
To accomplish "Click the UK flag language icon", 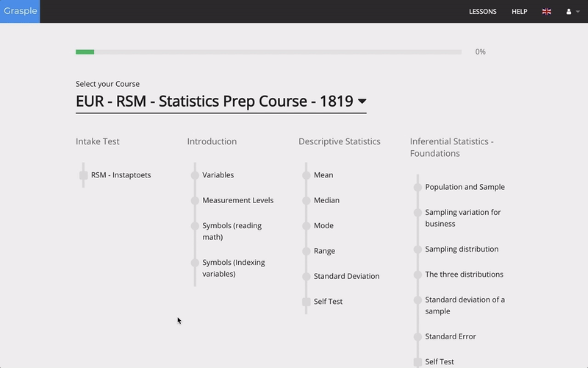I will point(547,12).
